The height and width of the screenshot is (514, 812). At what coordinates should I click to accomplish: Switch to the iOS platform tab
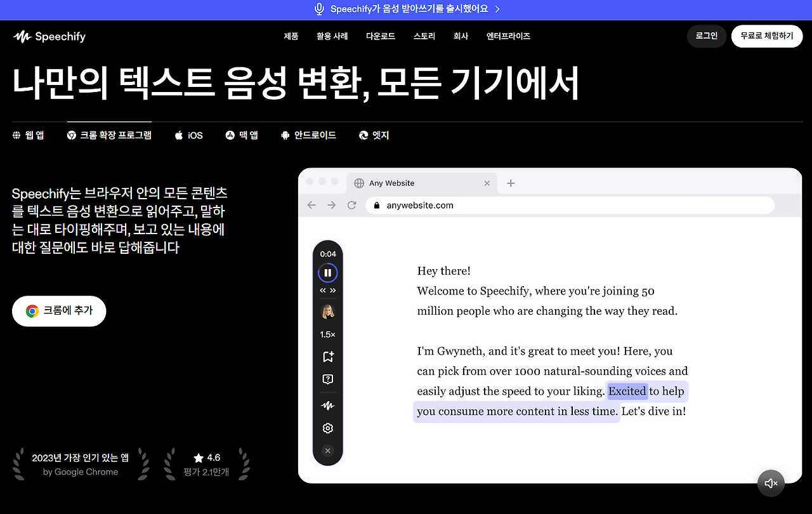pos(189,135)
